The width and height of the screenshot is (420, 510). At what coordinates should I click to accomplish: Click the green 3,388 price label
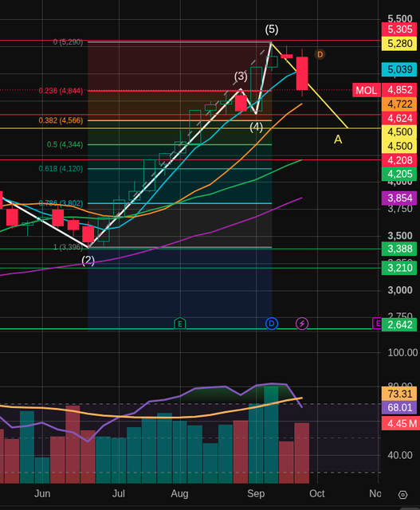click(399, 249)
